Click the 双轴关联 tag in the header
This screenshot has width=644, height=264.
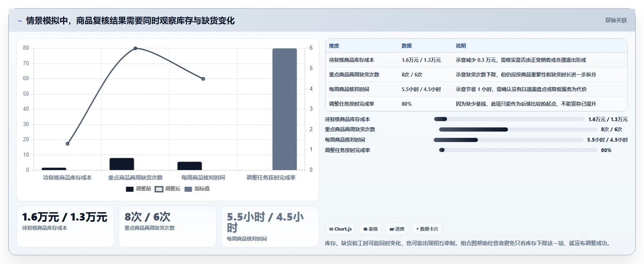616,20
